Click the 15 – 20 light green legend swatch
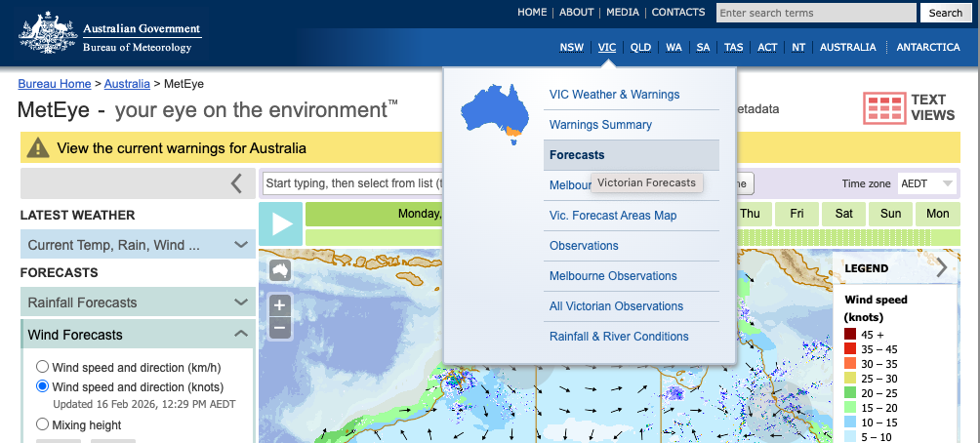The image size is (980, 443). pyautogui.click(x=850, y=408)
